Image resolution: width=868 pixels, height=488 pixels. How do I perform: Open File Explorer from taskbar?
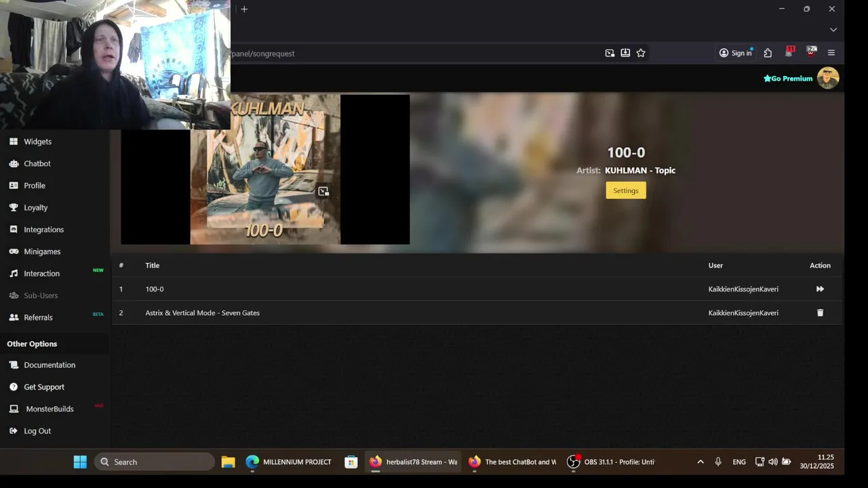(x=228, y=462)
